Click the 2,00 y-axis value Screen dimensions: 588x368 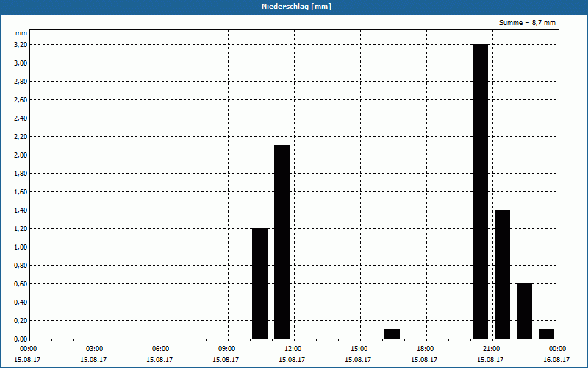(21, 155)
